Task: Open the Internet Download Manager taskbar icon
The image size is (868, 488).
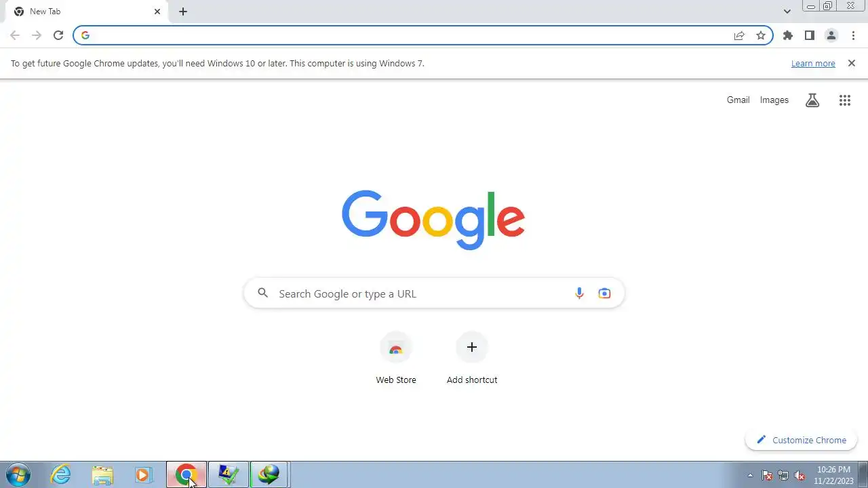Action: coord(269,474)
